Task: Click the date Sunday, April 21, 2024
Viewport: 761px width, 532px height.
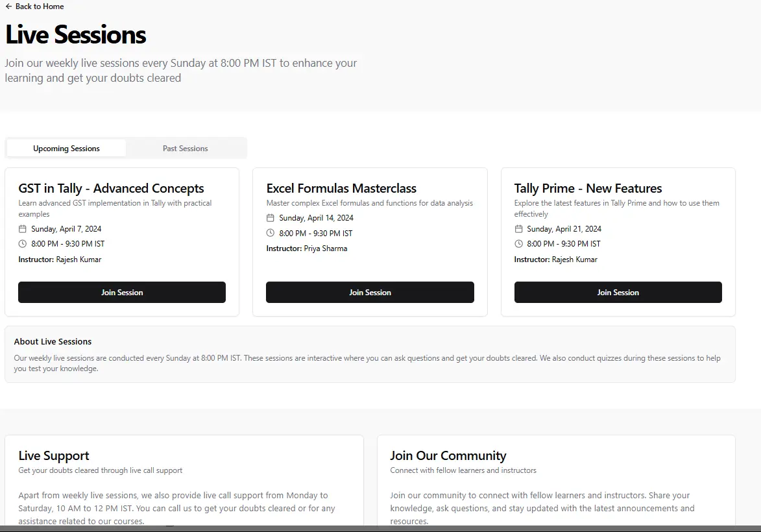Action: [x=564, y=228]
